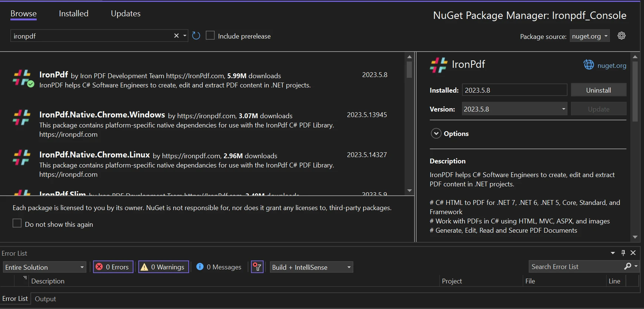Image resolution: width=644 pixels, height=309 pixels.
Task: Click version 2023.5.13945 in the Windows row
Action: 367,115
